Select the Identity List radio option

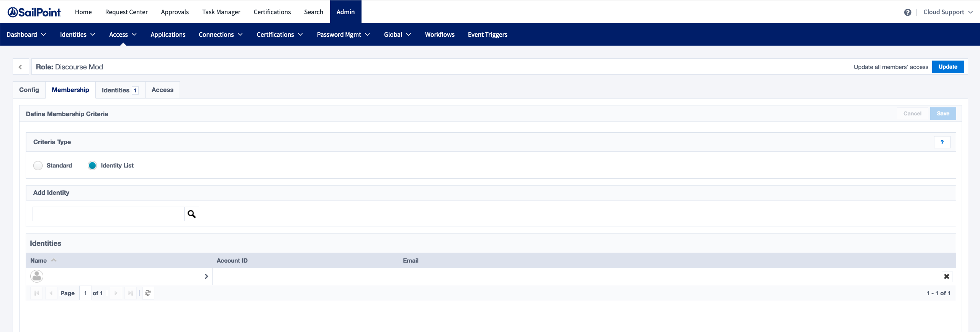(x=92, y=166)
